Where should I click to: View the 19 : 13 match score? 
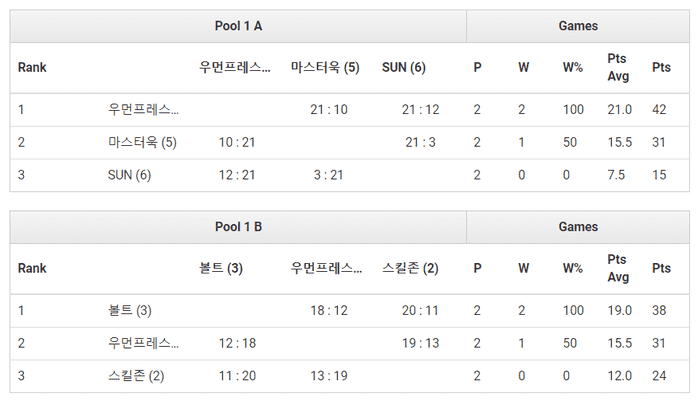pos(420,343)
